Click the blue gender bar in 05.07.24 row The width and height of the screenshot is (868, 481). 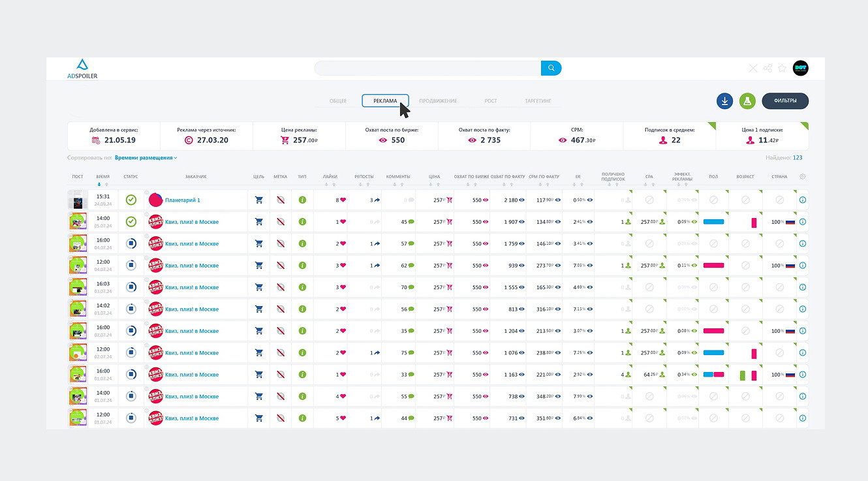(x=713, y=222)
